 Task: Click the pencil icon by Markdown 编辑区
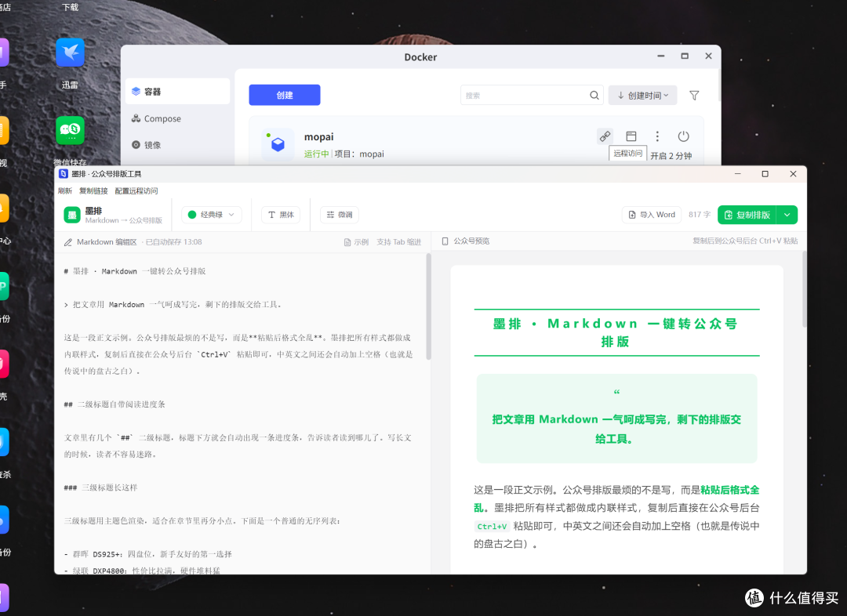pos(68,242)
